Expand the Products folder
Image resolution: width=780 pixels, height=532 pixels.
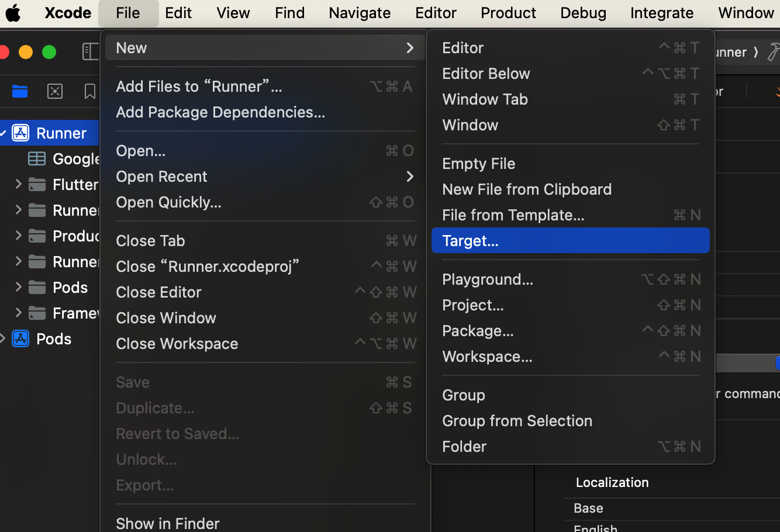pyautogui.click(x=18, y=236)
